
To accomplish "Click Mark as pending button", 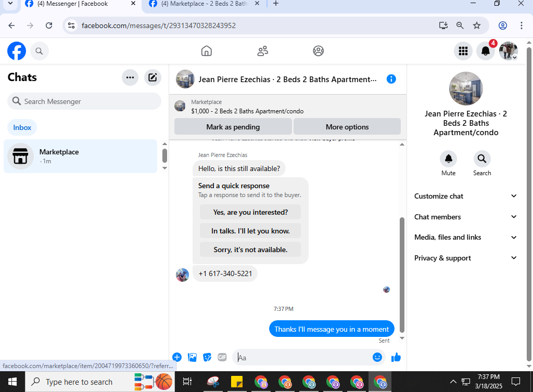I will point(233,127).
